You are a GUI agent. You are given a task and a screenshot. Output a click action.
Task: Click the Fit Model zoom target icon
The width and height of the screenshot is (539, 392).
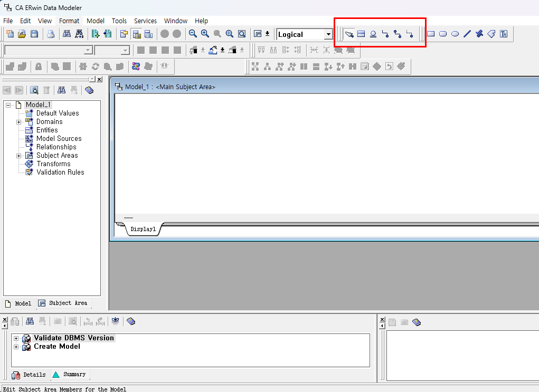pos(229,34)
